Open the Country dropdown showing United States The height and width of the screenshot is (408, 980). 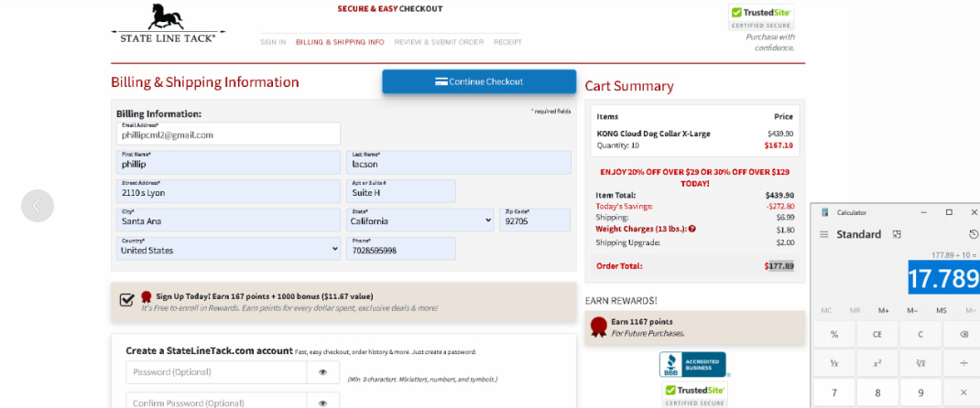pyautogui.click(x=229, y=248)
